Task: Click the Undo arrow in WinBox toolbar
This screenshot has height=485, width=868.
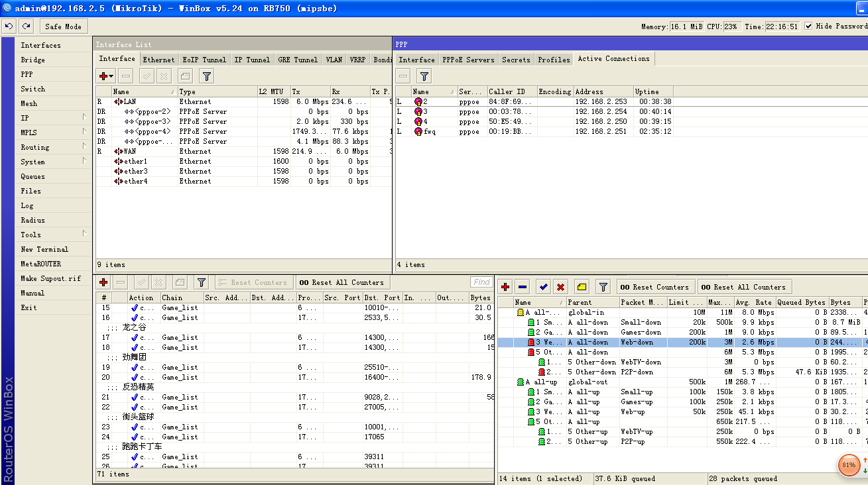Action: (9, 27)
